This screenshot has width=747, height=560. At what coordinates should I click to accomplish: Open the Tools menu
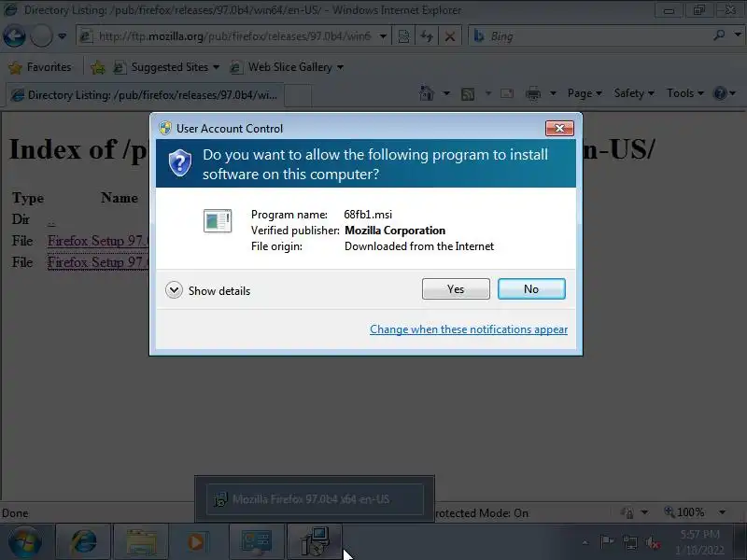(x=685, y=93)
